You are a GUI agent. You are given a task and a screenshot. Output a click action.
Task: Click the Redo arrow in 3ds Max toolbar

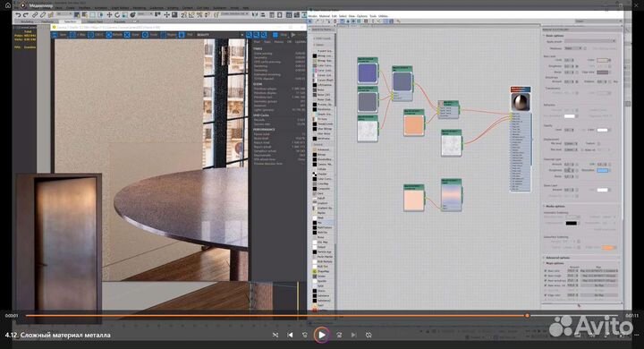pos(25,15)
